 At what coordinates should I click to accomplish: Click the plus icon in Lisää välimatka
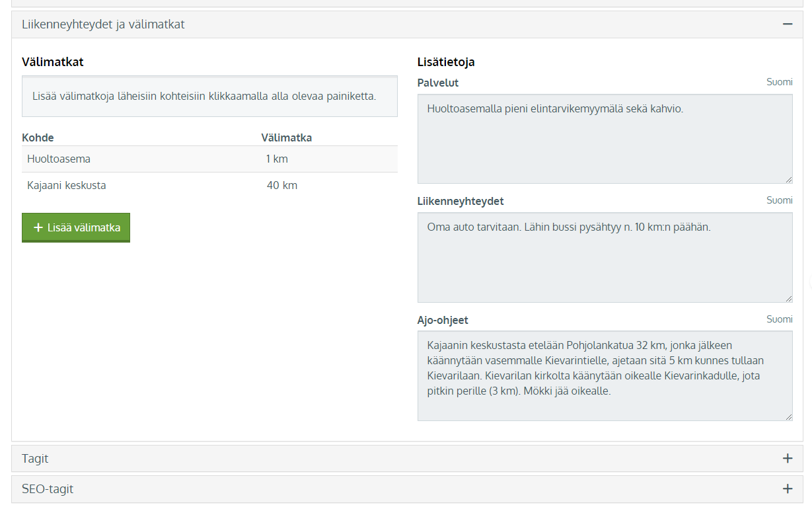(38, 227)
